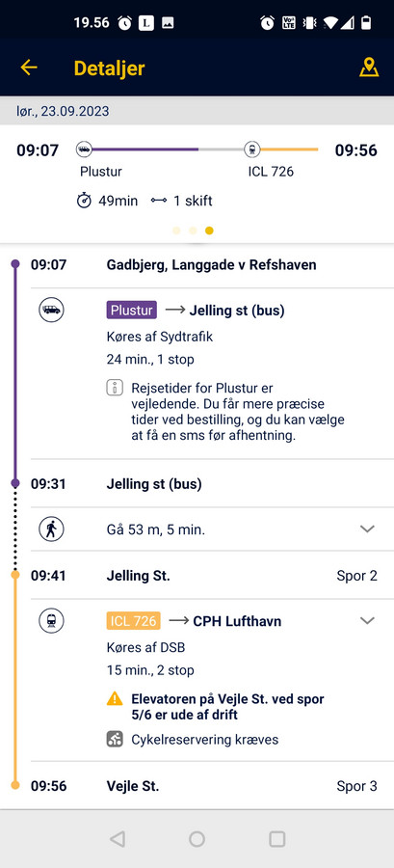Tap the Plustur minibus icon in journey details

tap(51, 310)
